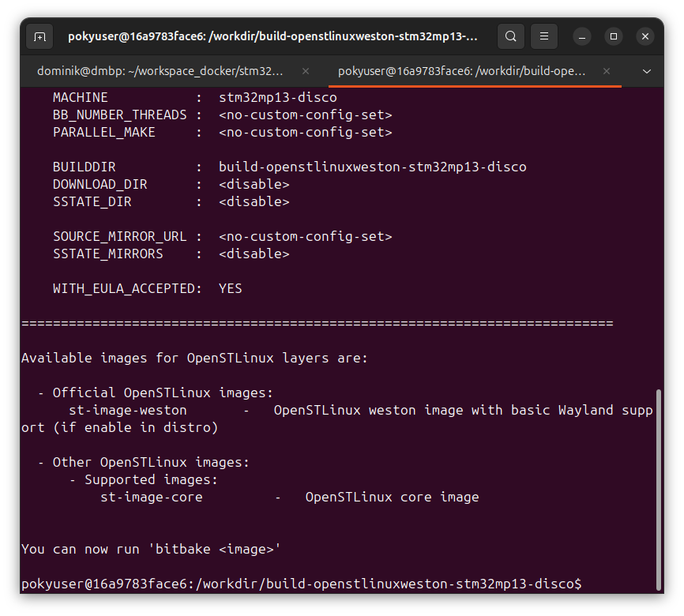Open a new terminal tab
Viewport: 684px width, 616px height.
coord(39,36)
